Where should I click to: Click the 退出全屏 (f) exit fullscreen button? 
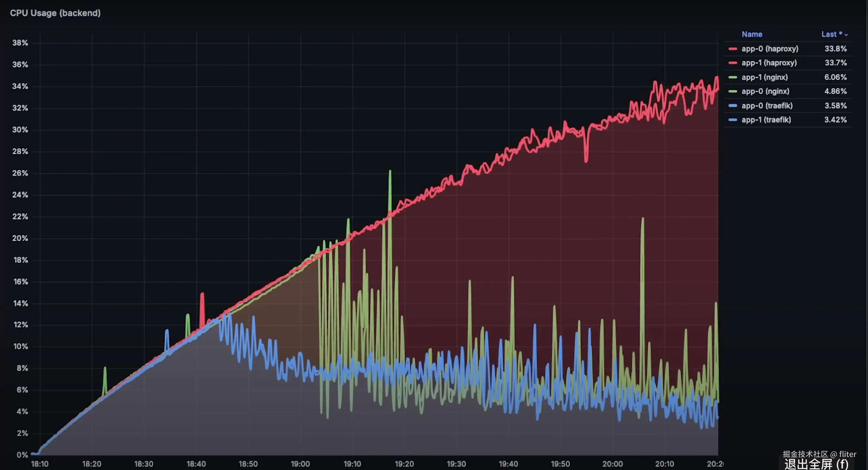[x=816, y=464]
